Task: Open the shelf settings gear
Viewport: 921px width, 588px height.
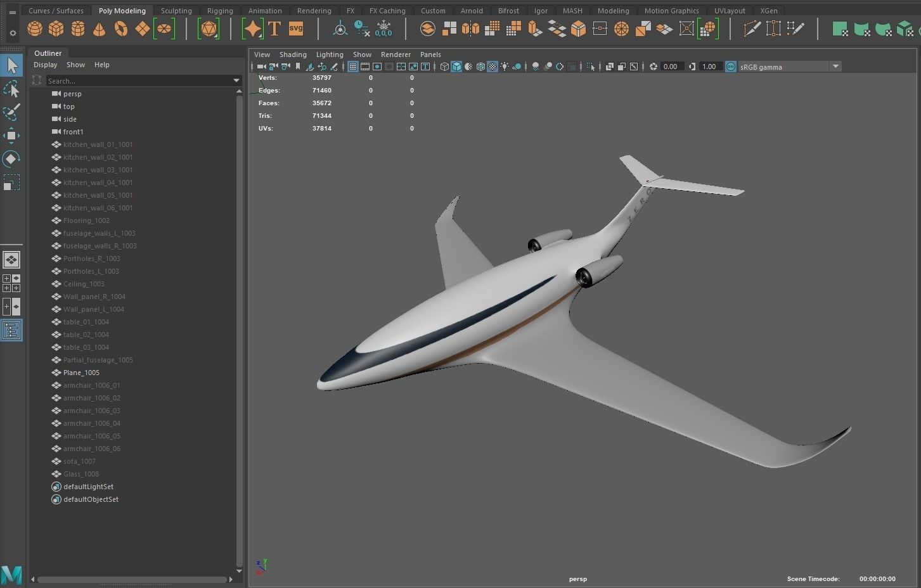Action: pos(13,33)
